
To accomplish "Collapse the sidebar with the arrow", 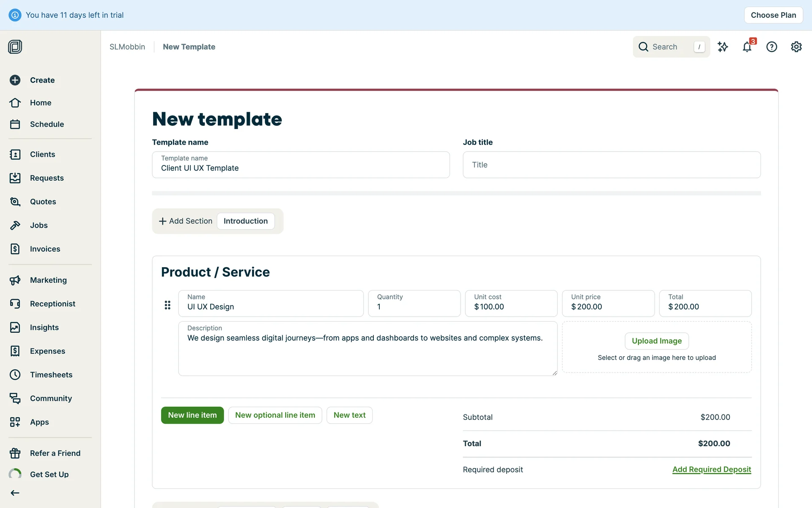I will [x=15, y=493].
